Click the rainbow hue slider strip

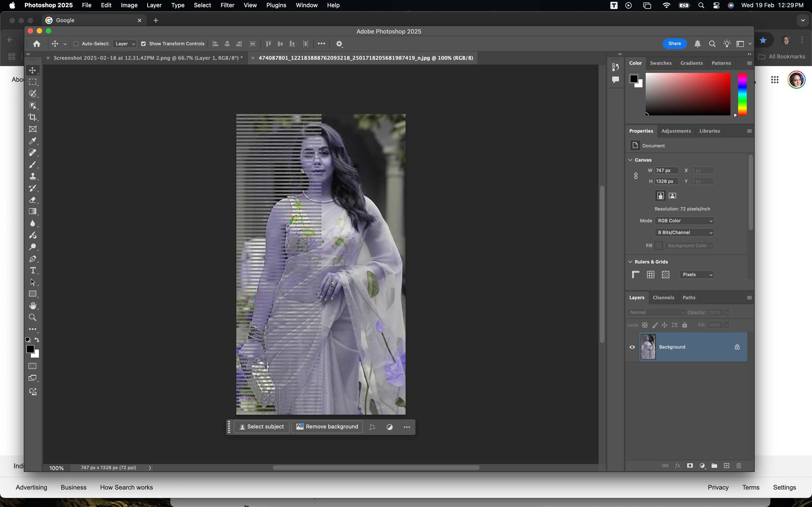tap(742, 94)
